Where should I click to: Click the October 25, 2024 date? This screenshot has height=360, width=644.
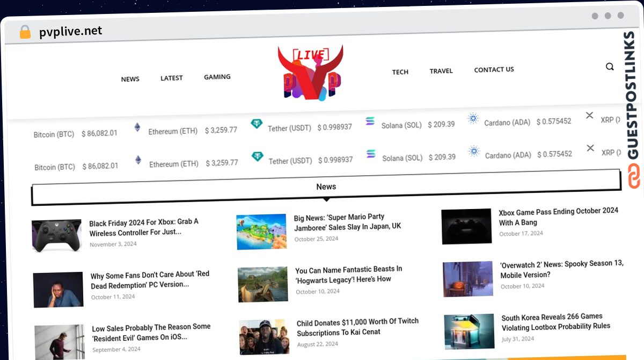coord(316,239)
